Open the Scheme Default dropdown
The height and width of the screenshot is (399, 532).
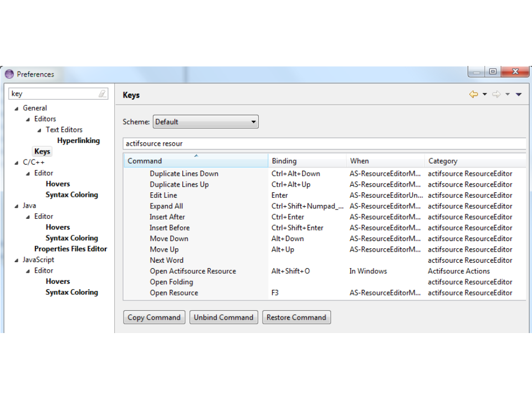(206, 122)
